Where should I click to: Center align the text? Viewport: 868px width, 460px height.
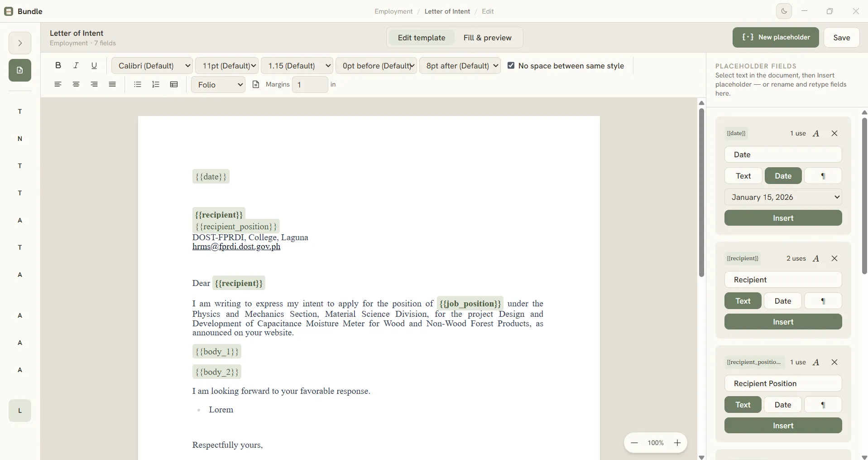click(76, 84)
